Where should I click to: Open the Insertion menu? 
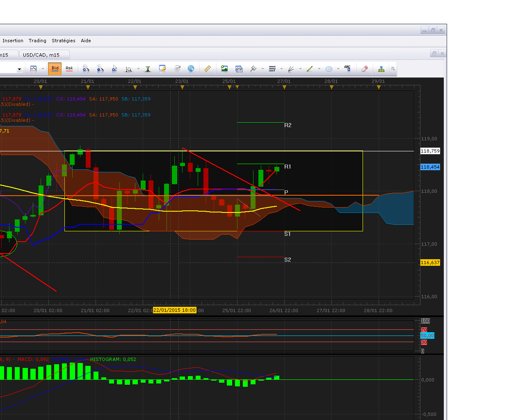coord(13,41)
